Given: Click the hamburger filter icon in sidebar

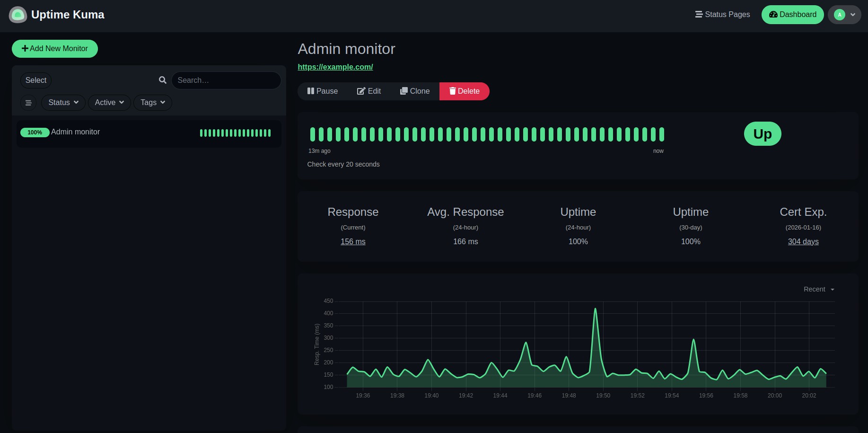Looking at the screenshot, I should [x=28, y=103].
